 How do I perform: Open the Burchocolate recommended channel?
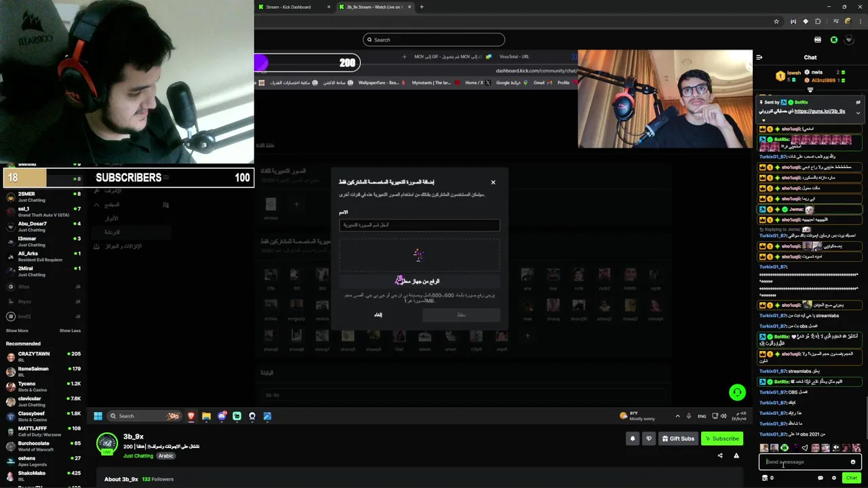click(42, 446)
